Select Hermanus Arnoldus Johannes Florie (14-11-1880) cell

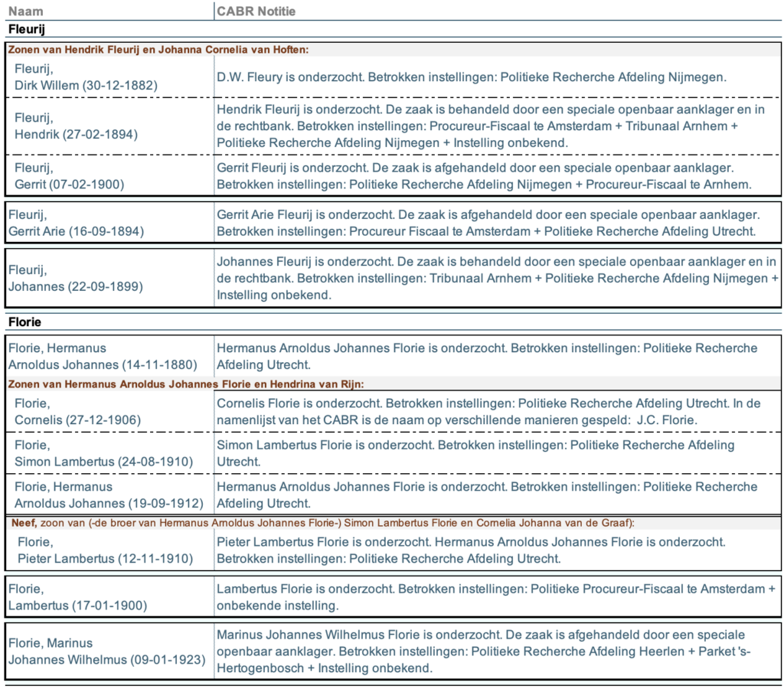103,356
